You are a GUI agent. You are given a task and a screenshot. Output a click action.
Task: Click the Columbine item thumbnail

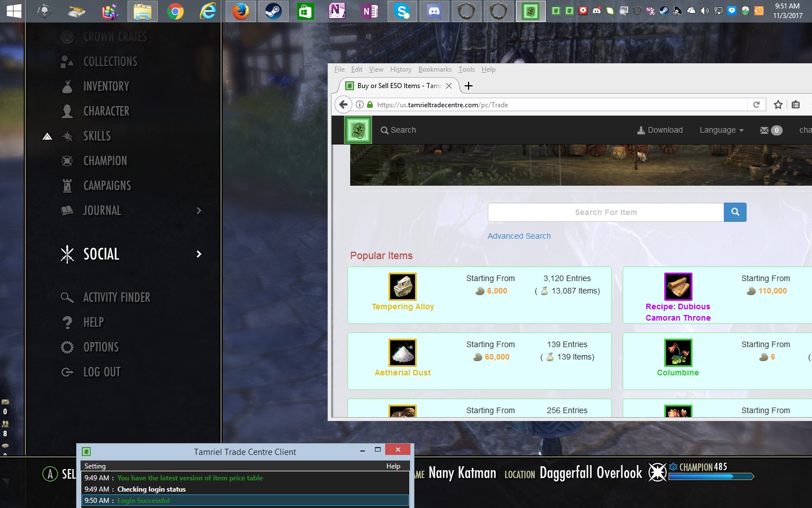pos(678,353)
